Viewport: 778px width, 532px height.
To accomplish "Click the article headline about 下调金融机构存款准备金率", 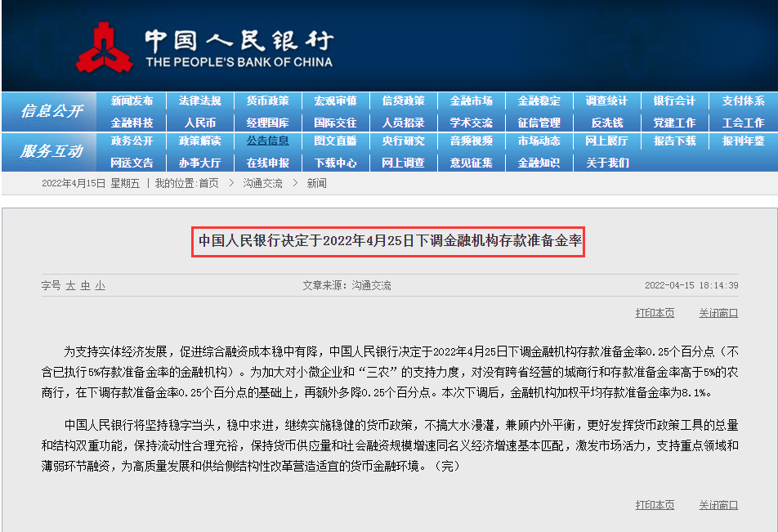I will click(x=390, y=241).
